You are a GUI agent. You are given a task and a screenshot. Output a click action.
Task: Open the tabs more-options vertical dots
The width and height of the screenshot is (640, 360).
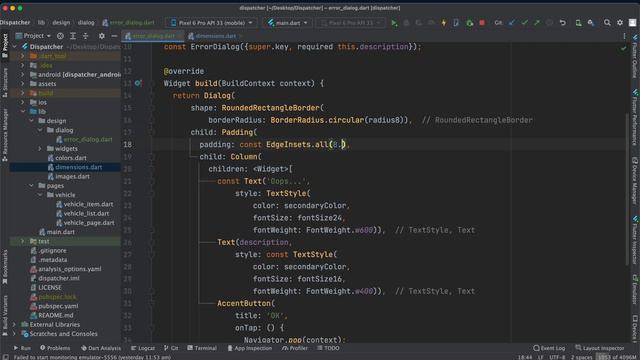point(624,36)
